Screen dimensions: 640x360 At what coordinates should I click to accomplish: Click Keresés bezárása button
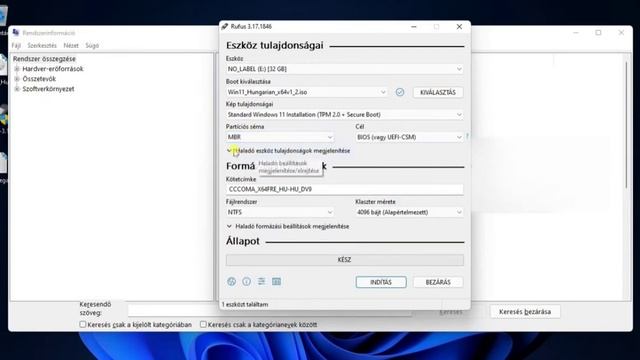(x=525, y=312)
